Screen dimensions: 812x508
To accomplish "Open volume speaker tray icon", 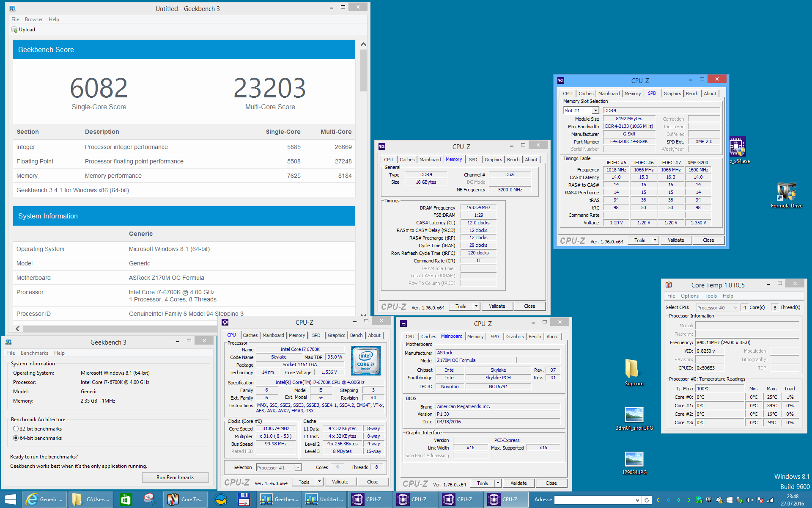I will [x=749, y=500].
